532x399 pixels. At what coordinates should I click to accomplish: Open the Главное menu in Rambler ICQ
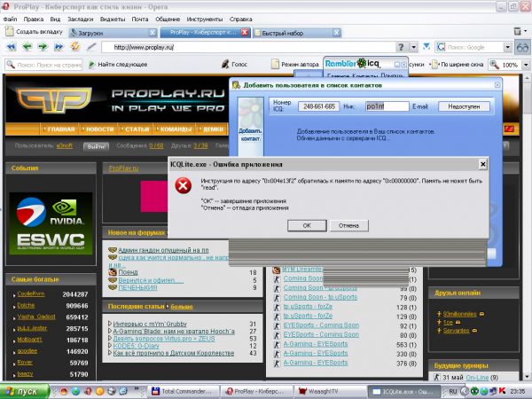[338, 75]
